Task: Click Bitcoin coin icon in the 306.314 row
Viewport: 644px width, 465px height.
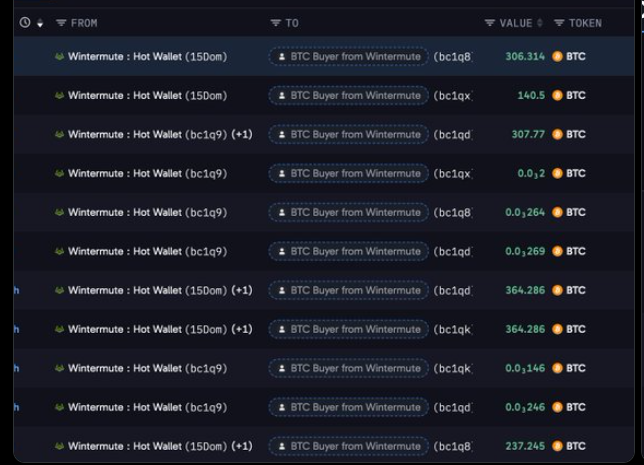Action: (x=557, y=57)
